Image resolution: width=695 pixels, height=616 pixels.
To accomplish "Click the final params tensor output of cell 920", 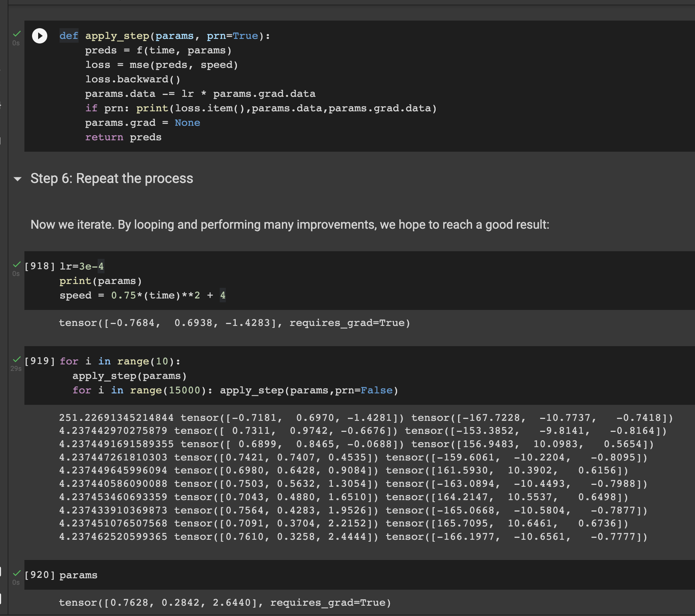I will [x=225, y=603].
